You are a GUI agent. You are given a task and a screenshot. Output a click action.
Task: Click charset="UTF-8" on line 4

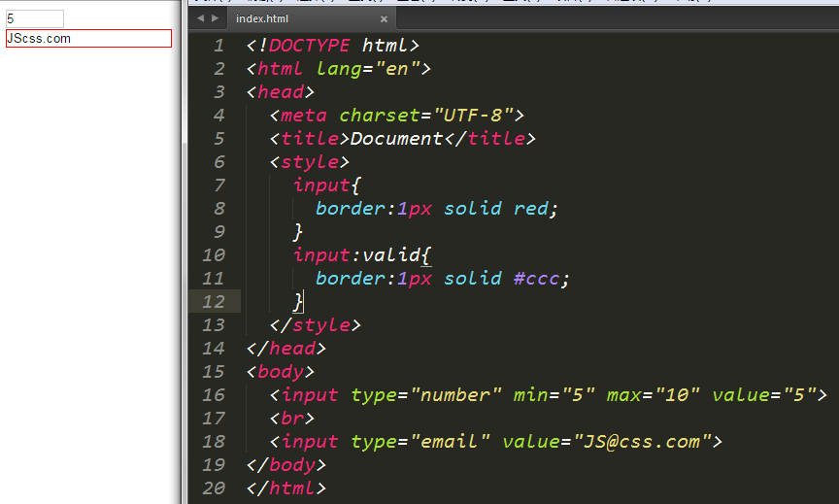(x=426, y=116)
